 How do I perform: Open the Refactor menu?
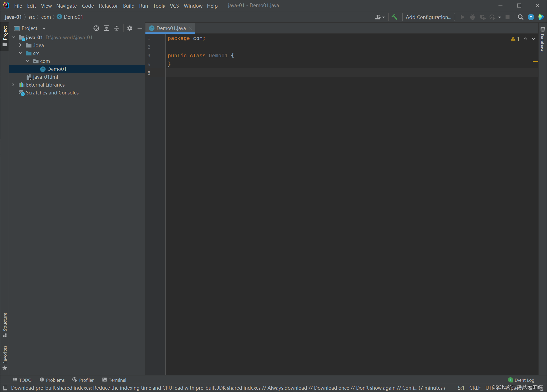point(108,6)
